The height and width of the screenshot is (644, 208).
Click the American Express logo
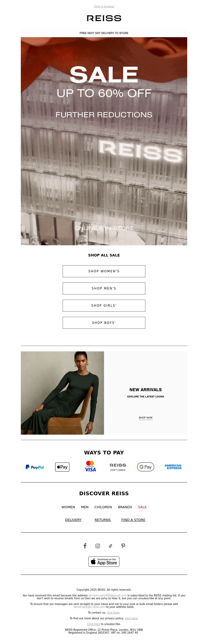(x=173, y=467)
